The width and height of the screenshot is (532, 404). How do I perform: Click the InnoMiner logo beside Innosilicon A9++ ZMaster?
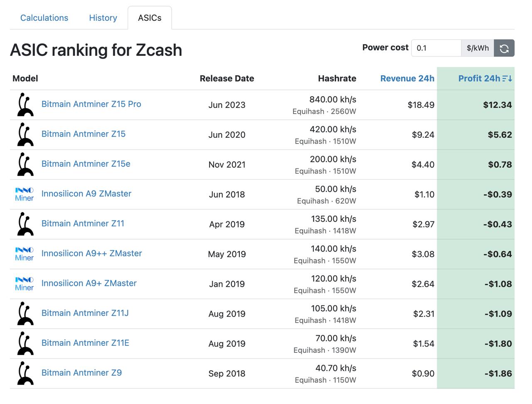24,254
